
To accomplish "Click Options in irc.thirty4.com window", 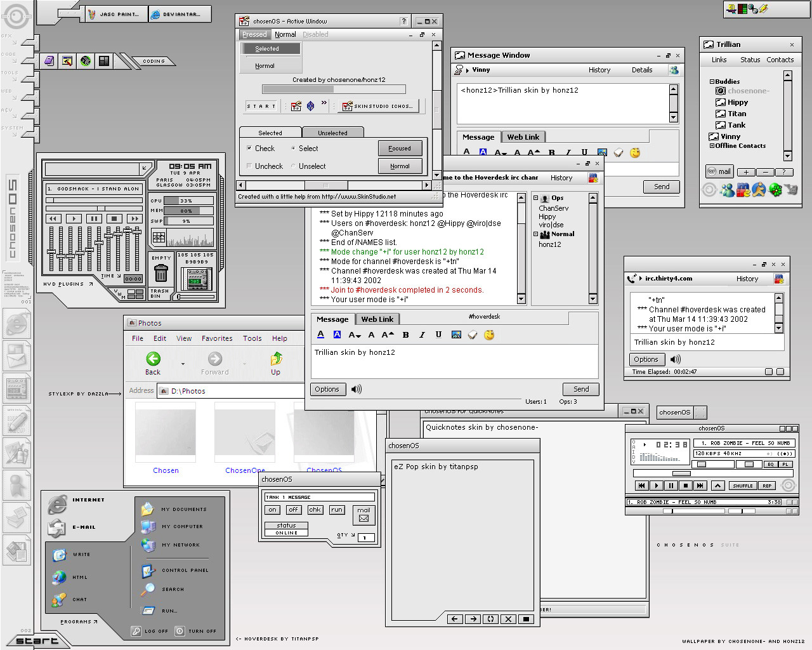I will 646,359.
